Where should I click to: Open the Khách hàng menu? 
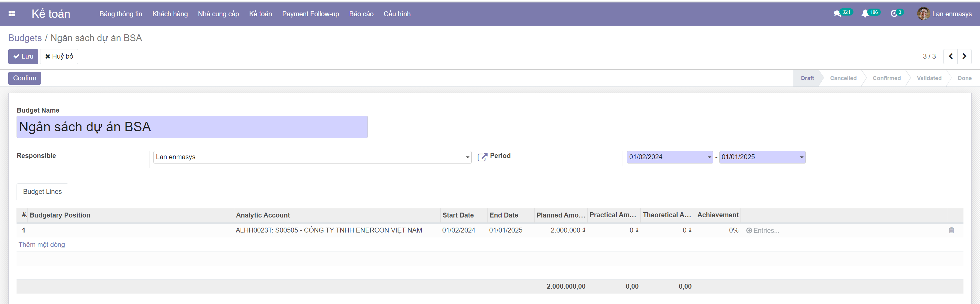click(x=170, y=14)
